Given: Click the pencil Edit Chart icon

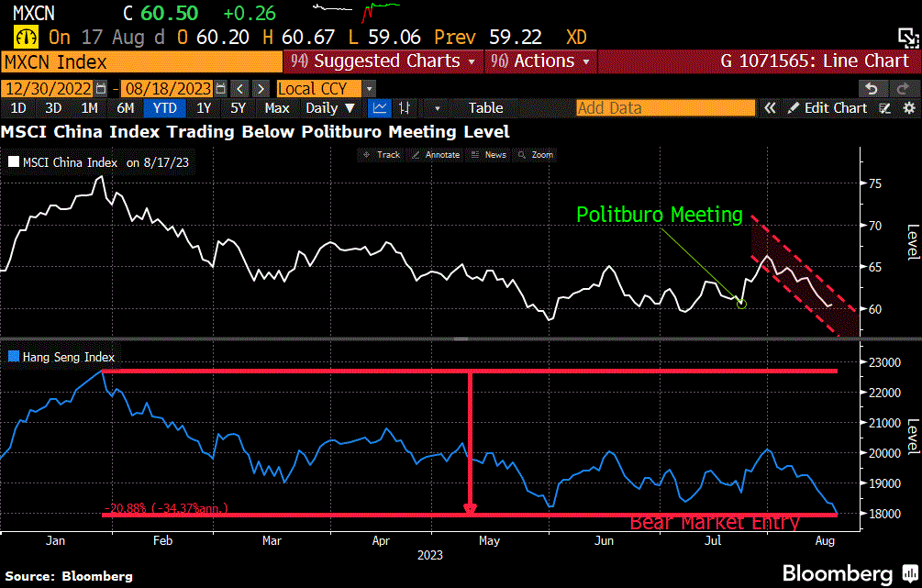Looking at the screenshot, I should click(794, 108).
